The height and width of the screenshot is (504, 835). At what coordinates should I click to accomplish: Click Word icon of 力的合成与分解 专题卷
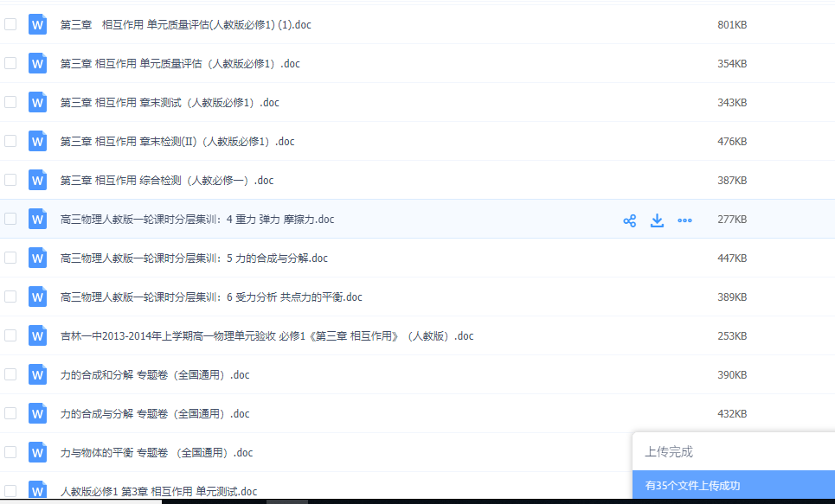pos(37,413)
